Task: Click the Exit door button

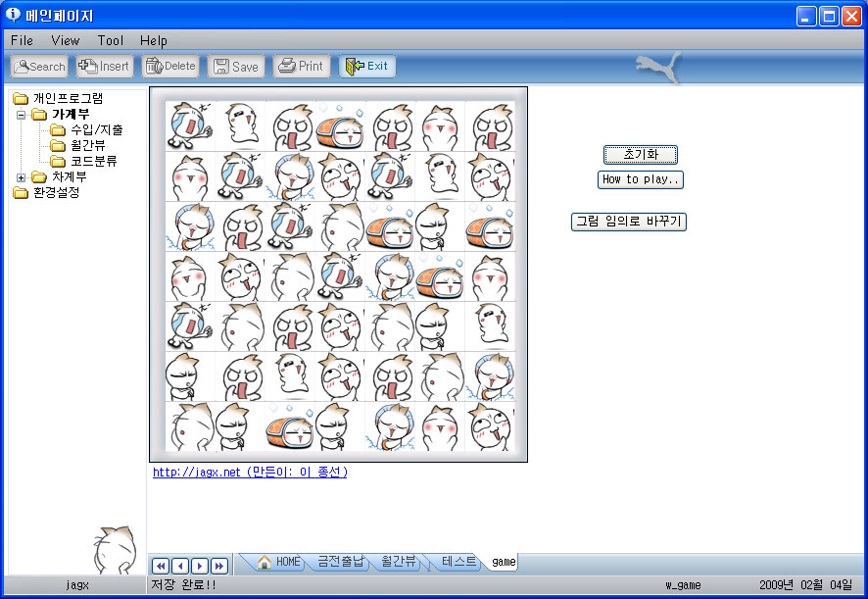Action: point(367,67)
